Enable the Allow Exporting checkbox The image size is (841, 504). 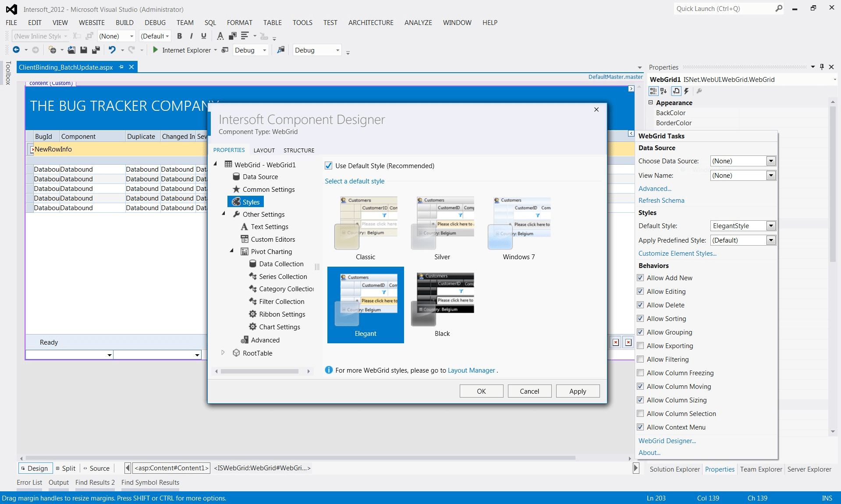click(640, 346)
